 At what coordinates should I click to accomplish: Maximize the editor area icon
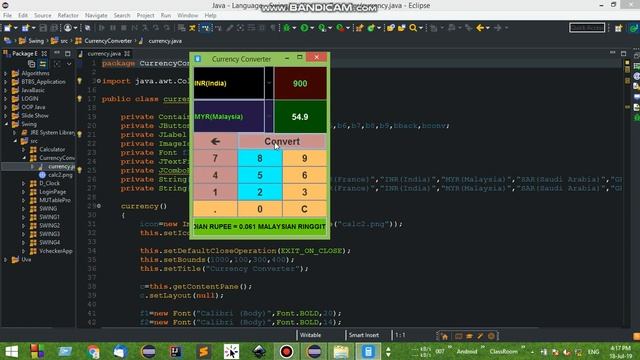click(623, 53)
